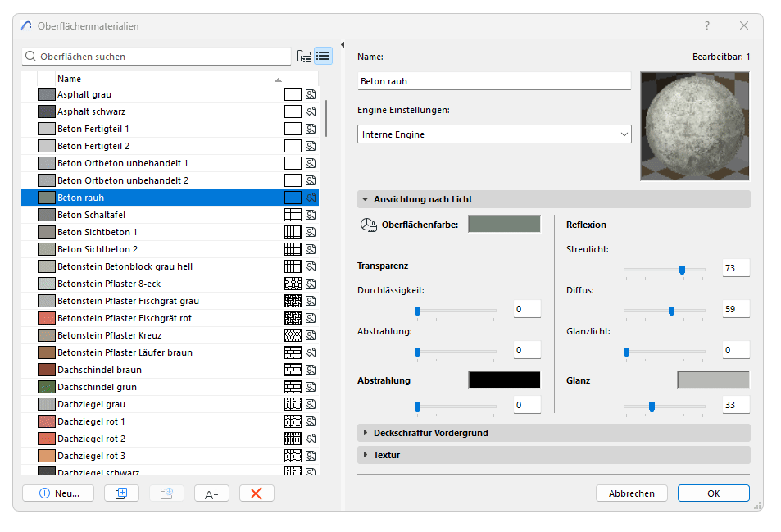Rename the surface using the A-cursor icon
Screen dimensions: 781x532
[211, 493]
